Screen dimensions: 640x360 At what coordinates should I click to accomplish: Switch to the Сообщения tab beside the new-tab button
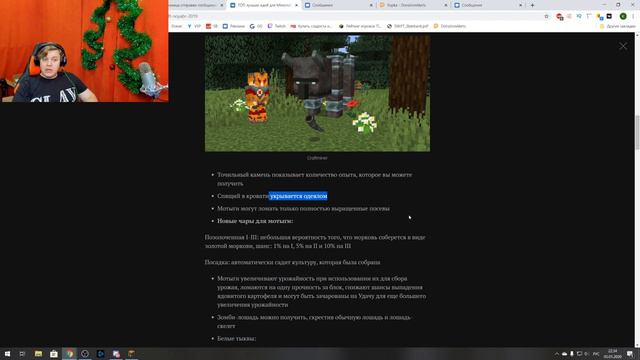pyautogui.click(x=488, y=5)
